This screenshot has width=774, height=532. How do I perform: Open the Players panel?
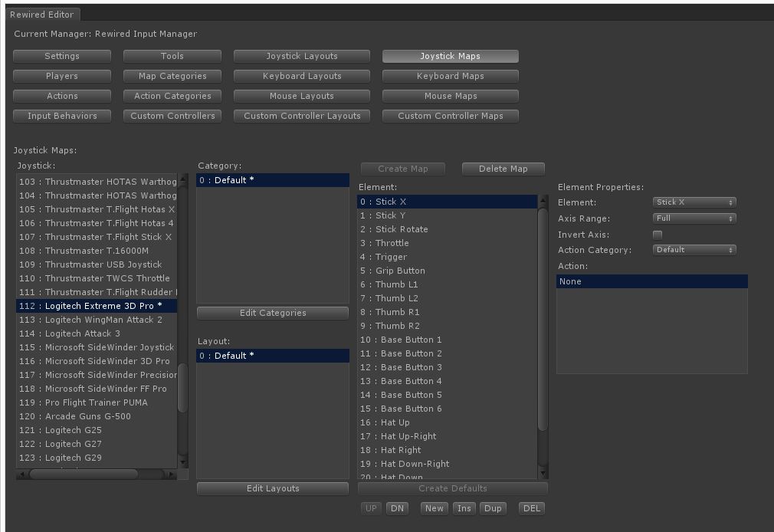point(61,75)
